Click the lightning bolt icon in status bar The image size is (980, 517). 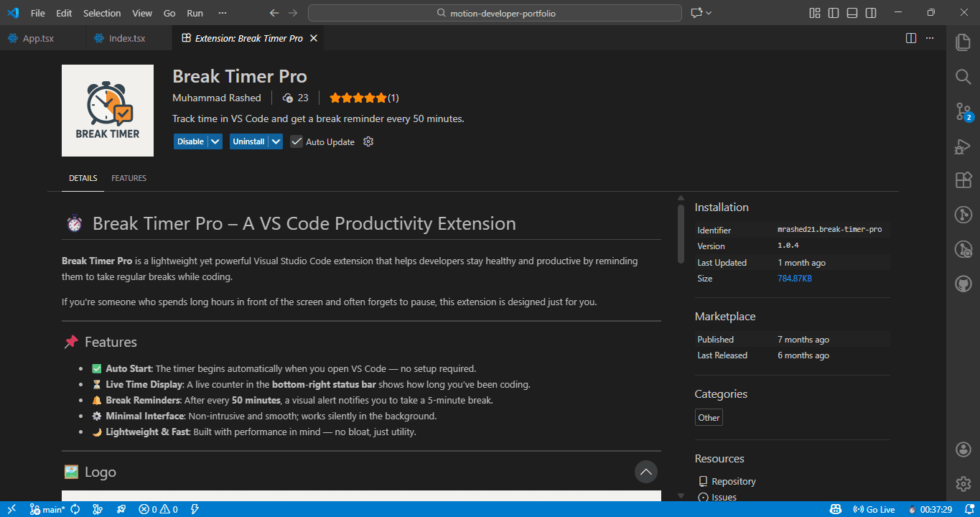pos(195,509)
